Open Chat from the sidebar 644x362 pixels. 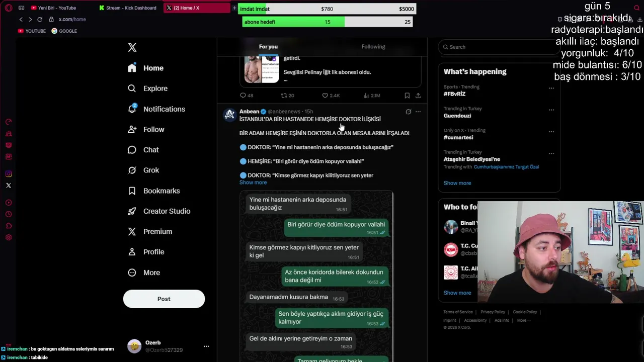[143, 150]
